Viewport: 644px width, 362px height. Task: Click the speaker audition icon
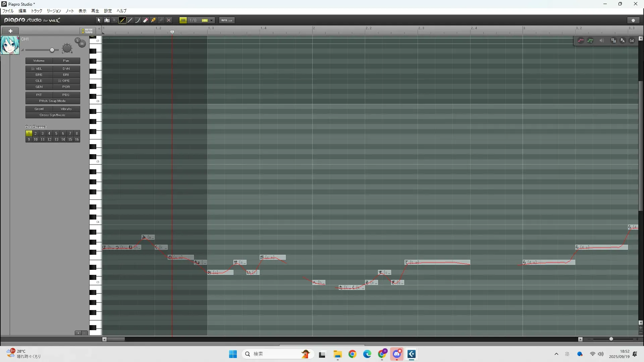pyautogui.click(x=602, y=41)
